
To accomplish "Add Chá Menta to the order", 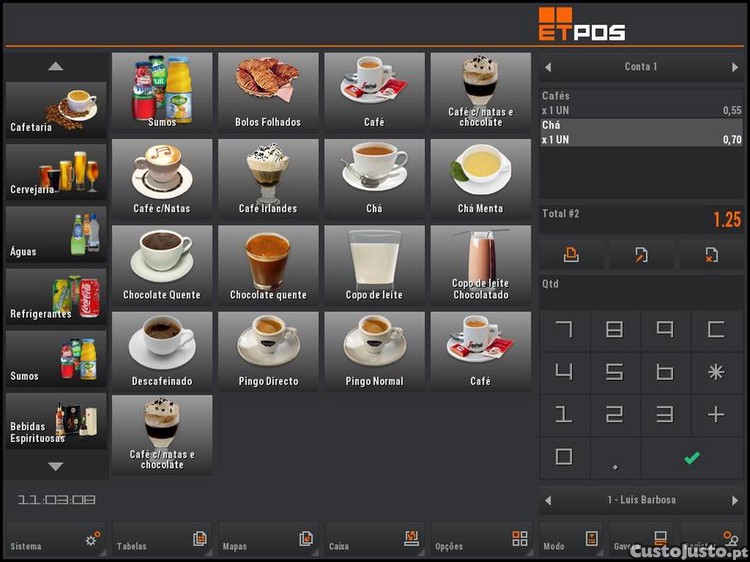I will point(480,178).
